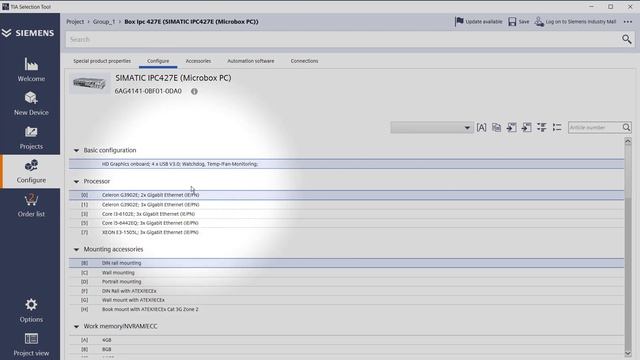The width and height of the screenshot is (640, 360).
Task: Select the Configure tab
Action: (158, 61)
